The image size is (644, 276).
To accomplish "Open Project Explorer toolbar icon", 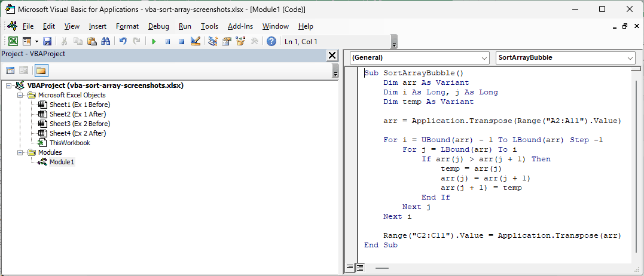I will point(213,41).
